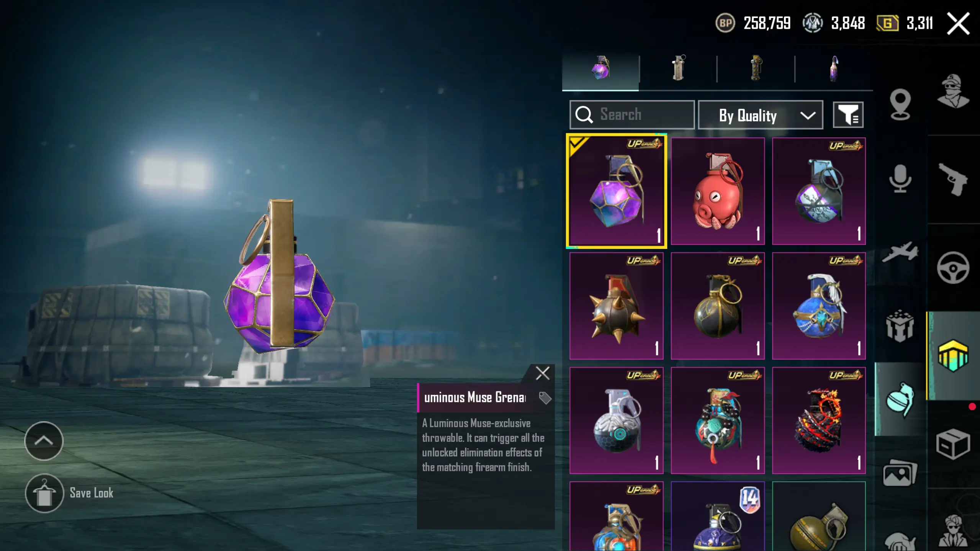The image size is (980, 551).
Task: Open the filter icon beside By Quality
Action: pos(848,114)
